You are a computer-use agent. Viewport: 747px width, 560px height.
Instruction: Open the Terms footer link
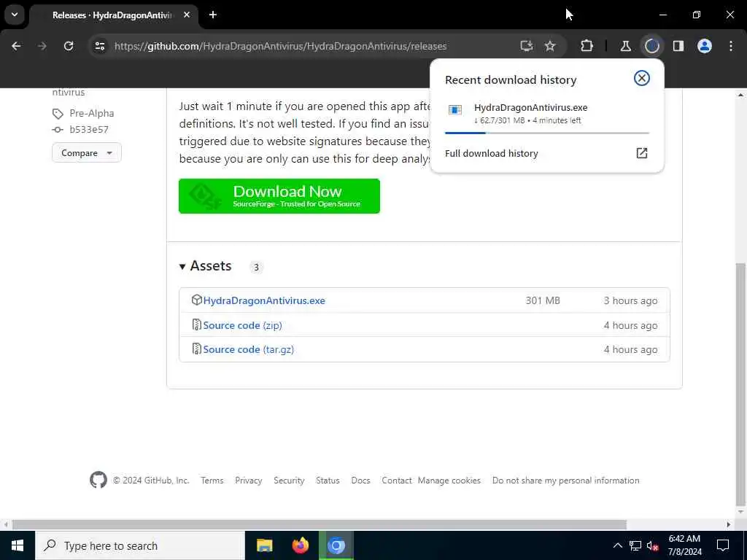[x=212, y=481]
